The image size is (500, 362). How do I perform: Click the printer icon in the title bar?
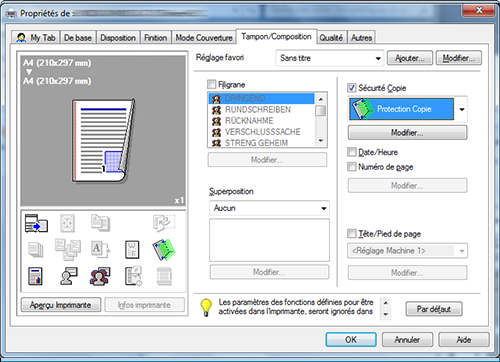[11, 14]
